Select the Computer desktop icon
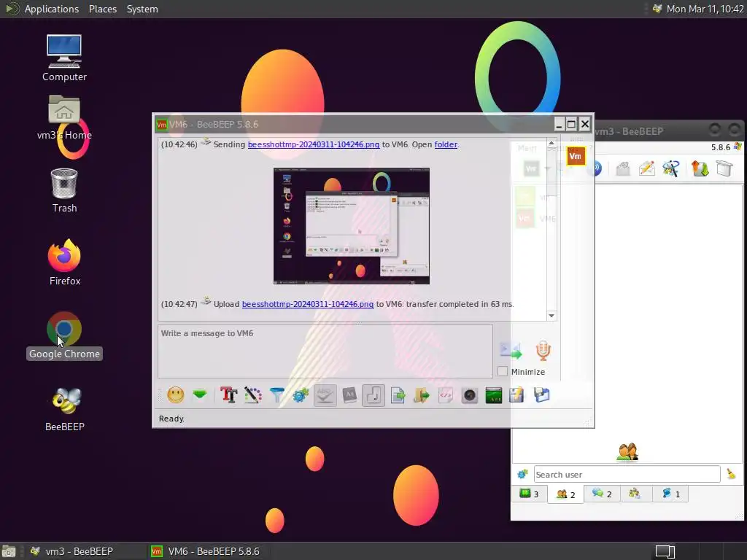The width and height of the screenshot is (747, 560). pyautogui.click(x=64, y=58)
